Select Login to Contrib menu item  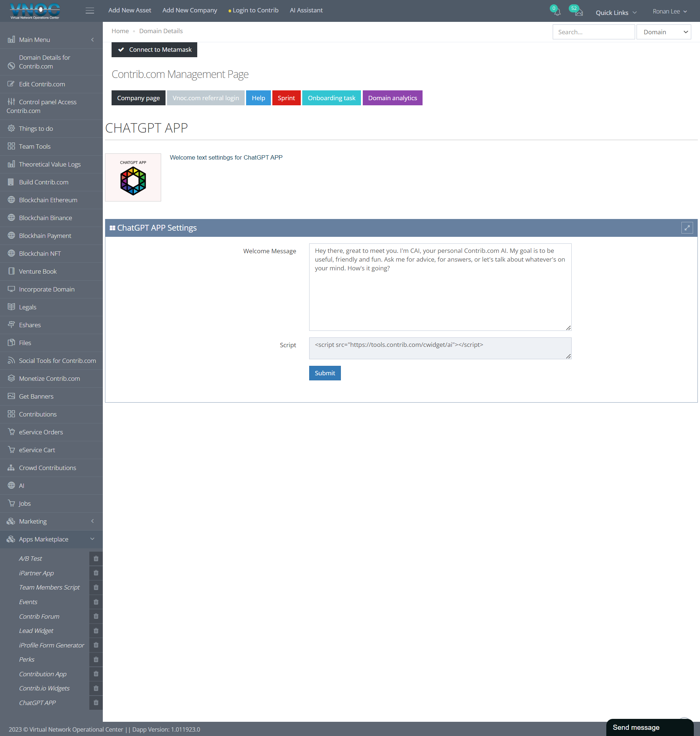point(253,11)
